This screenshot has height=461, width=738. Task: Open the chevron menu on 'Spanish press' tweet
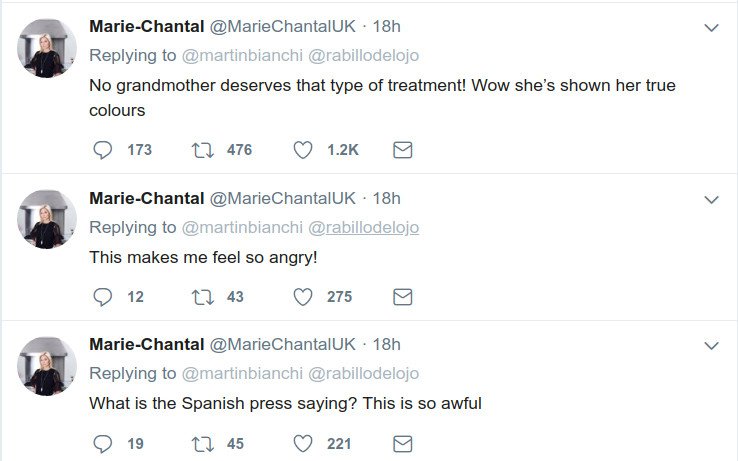click(x=711, y=346)
